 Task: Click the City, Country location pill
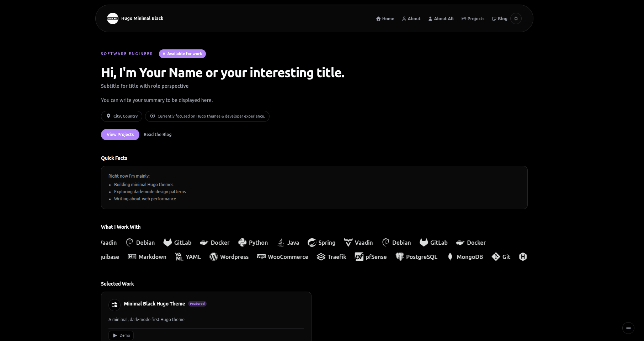pyautogui.click(x=122, y=116)
